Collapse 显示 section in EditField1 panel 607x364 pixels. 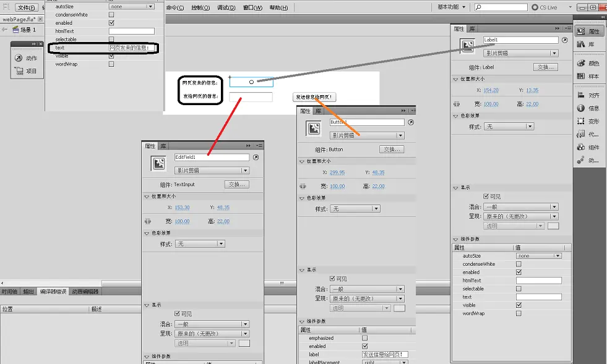click(147, 305)
